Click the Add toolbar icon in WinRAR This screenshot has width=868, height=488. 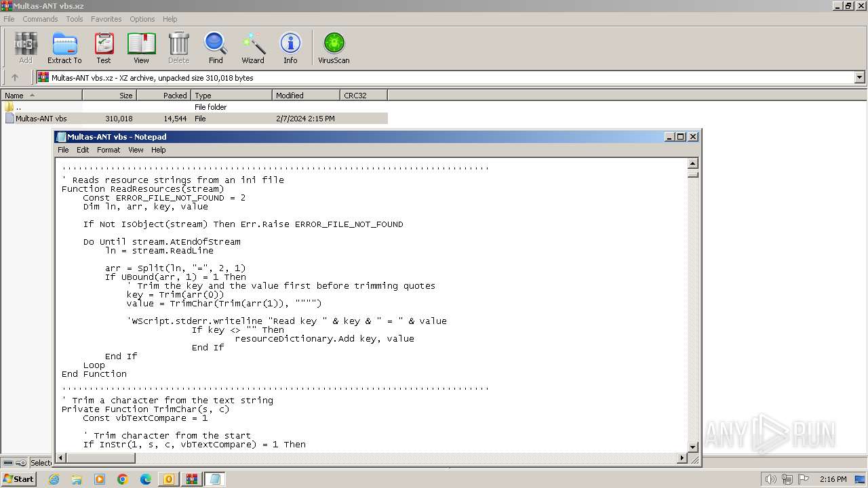click(x=25, y=47)
